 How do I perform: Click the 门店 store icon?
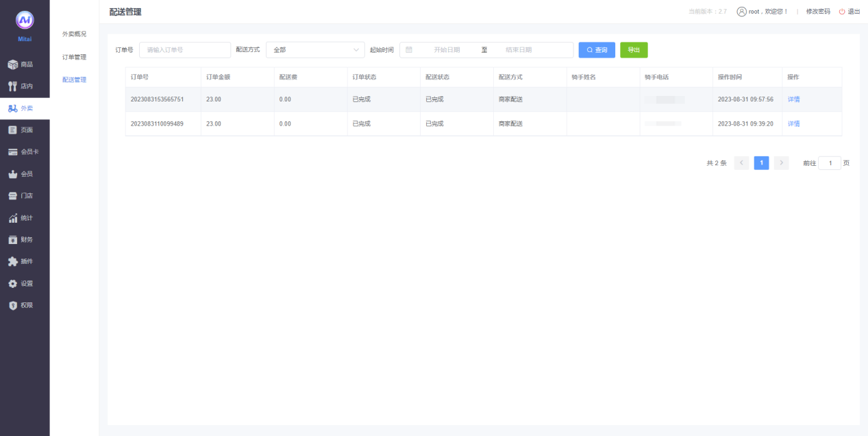pos(12,196)
